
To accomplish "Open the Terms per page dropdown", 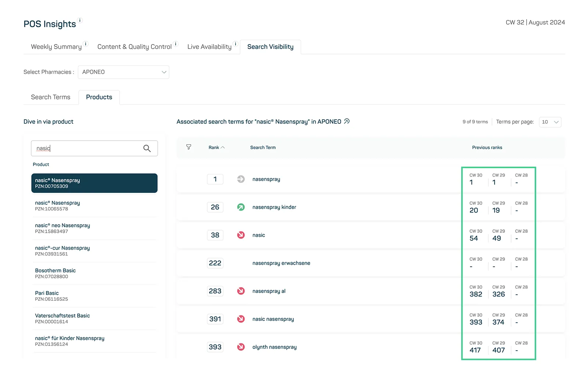I will 550,122.
